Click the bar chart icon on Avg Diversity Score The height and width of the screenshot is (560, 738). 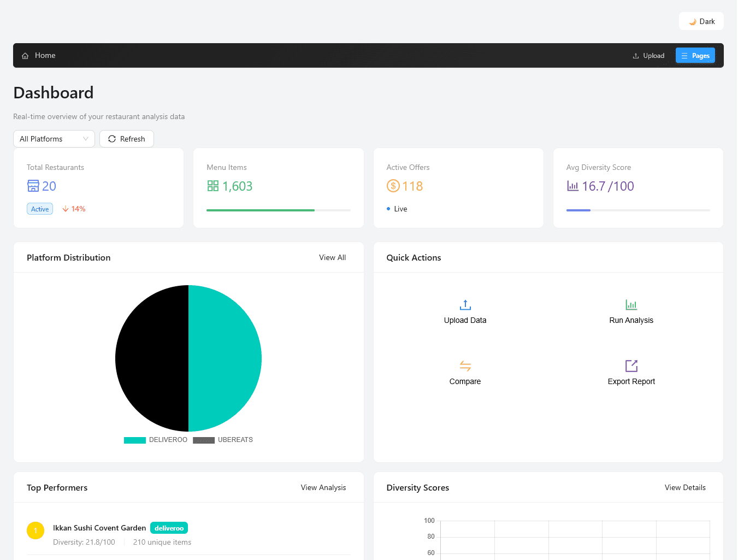click(572, 186)
